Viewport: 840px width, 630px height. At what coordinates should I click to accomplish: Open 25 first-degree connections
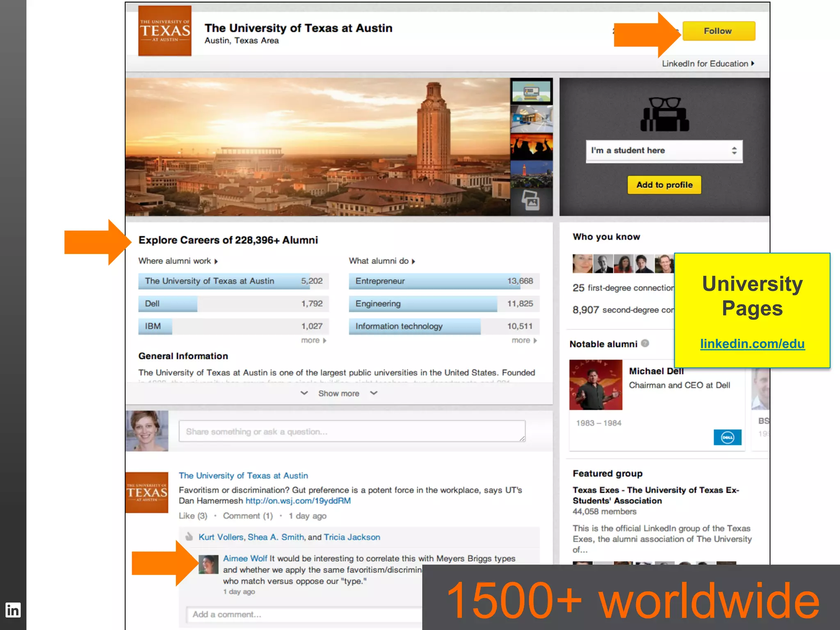pos(623,288)
